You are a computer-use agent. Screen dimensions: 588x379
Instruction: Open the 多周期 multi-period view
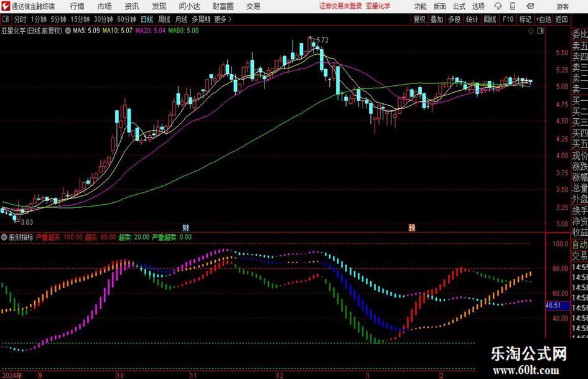[x=201, y=19]
